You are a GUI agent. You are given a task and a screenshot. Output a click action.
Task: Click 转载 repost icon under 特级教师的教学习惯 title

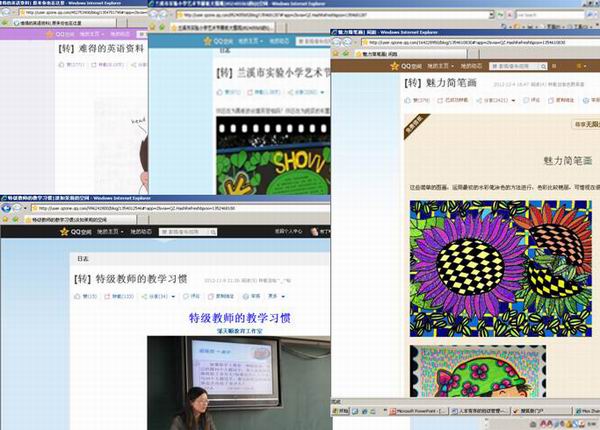tap(107, 296)
